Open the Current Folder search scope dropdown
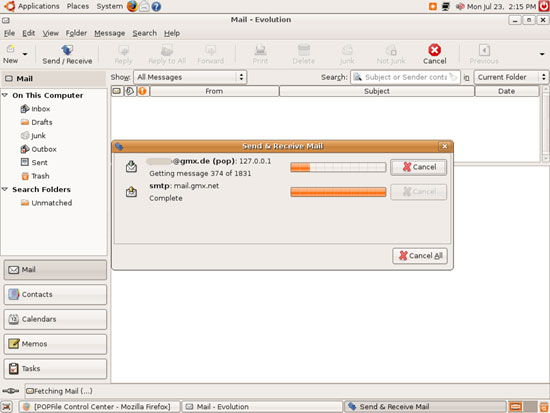Viewport: 550px width, 413px height. (511, 77)
